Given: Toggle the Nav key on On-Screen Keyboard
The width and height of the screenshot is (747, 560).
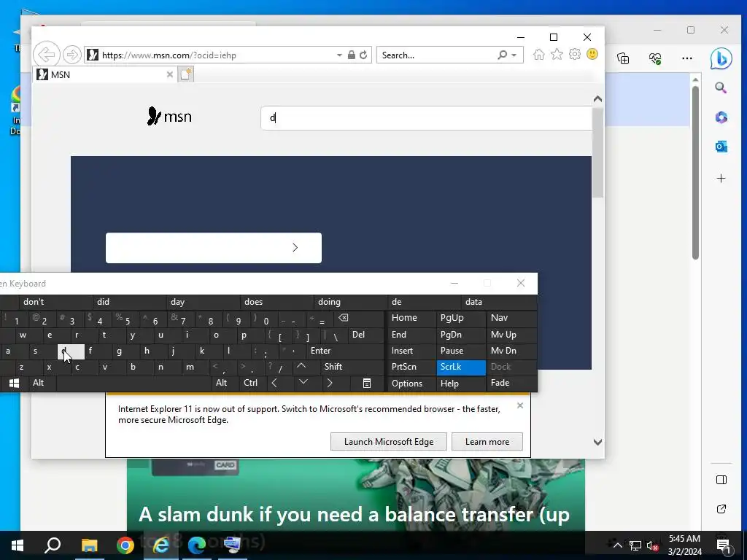Looking at the screenshot, I should point(512,318).
